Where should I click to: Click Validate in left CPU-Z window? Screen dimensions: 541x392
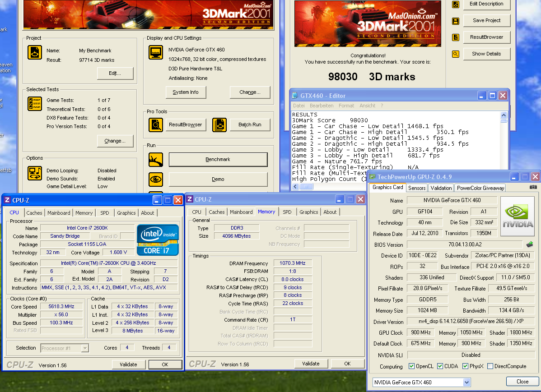[x=128, y=364]
